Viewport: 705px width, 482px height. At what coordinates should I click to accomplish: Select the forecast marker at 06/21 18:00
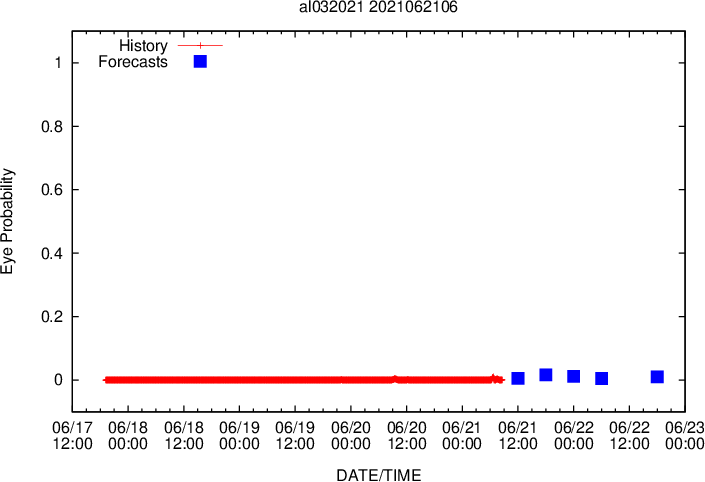[x=546, y=375]
